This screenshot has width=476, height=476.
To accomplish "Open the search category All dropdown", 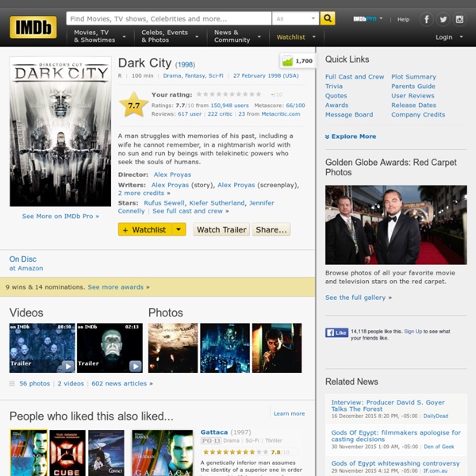I will point(296,18).
